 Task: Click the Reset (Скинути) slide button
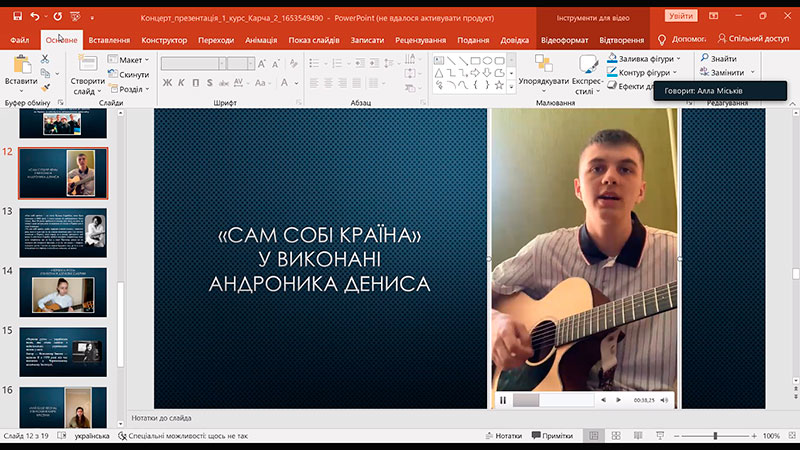129,74
